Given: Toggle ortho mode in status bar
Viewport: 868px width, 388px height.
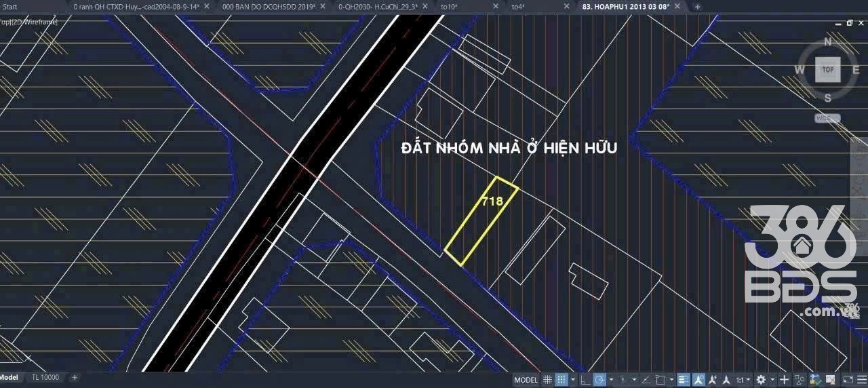Looking at the screenshot, I should click(x=585, y=380).
